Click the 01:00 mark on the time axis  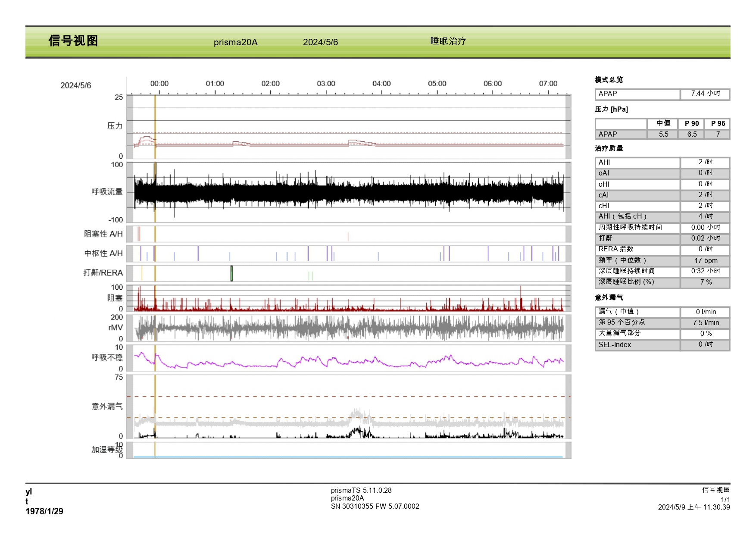pos(215,84)
